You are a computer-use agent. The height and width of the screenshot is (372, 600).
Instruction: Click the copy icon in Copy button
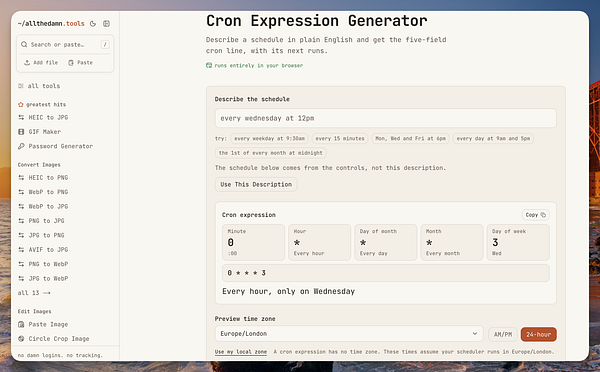pos(543,215)
